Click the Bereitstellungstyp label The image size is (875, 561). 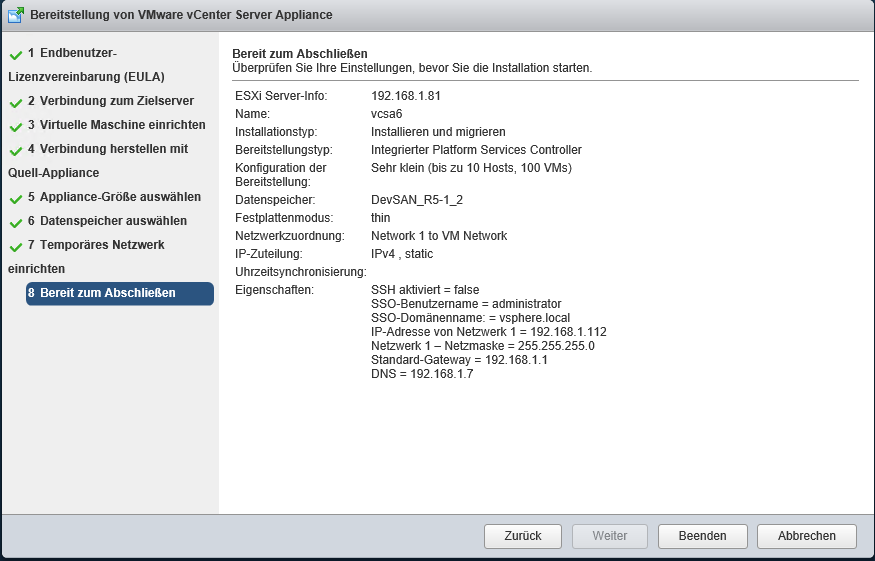point(283,150)
